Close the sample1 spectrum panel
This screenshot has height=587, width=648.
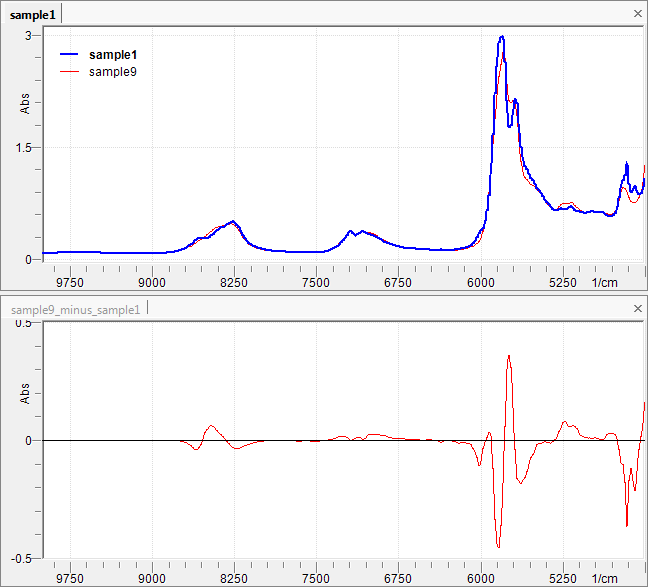tap(638, 13)
